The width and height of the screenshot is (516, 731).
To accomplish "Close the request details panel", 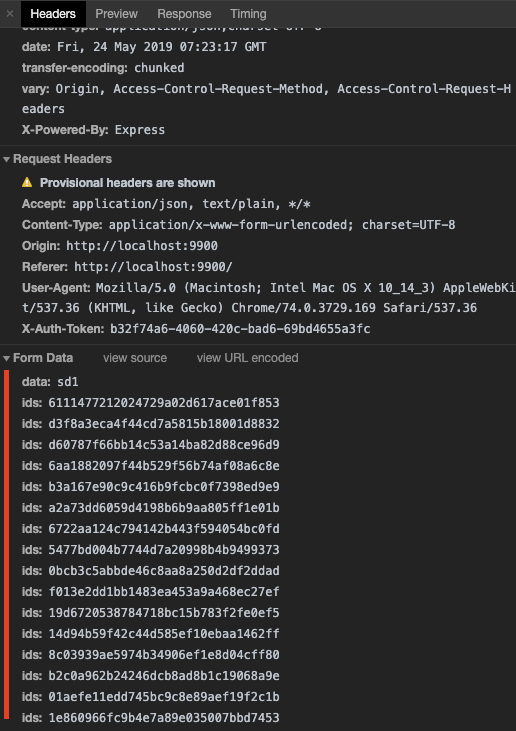I will (x=10, y=14).
